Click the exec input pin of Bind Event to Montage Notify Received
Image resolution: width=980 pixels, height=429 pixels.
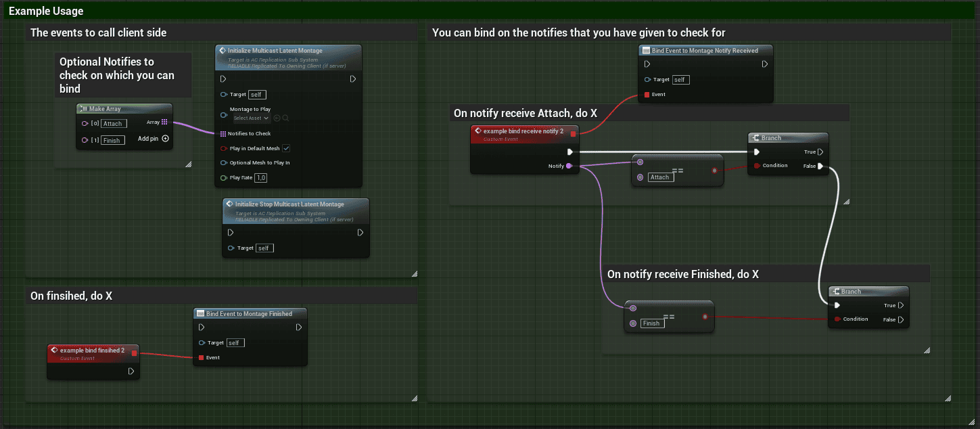pyautogui.click(x=647, y=64)
